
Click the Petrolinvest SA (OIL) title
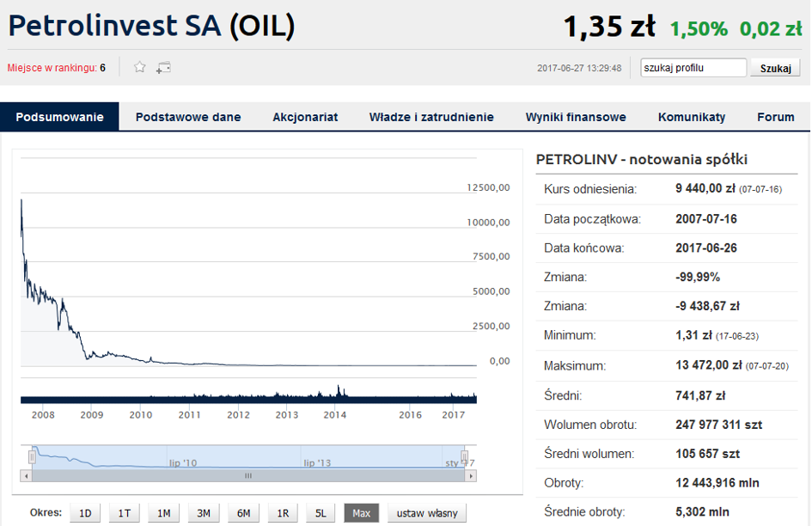[x=151, y=26]
